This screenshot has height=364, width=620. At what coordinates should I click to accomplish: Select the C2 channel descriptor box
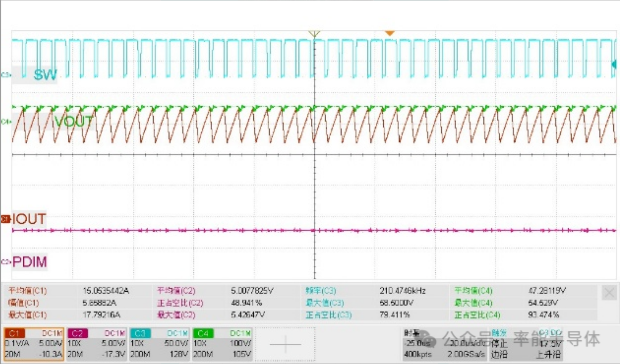(x=97, y=343)
